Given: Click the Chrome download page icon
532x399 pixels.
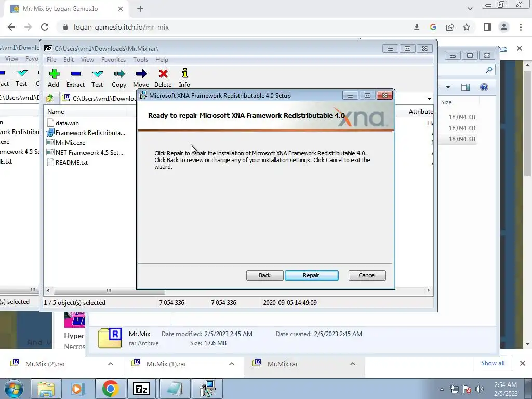Looking at the screenshot, I should click(x=417, y=27).
